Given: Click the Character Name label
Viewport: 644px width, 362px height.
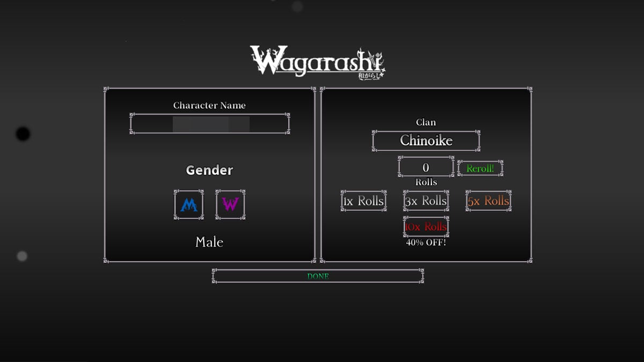Looking at the screenshot, I should coord(209,106).
